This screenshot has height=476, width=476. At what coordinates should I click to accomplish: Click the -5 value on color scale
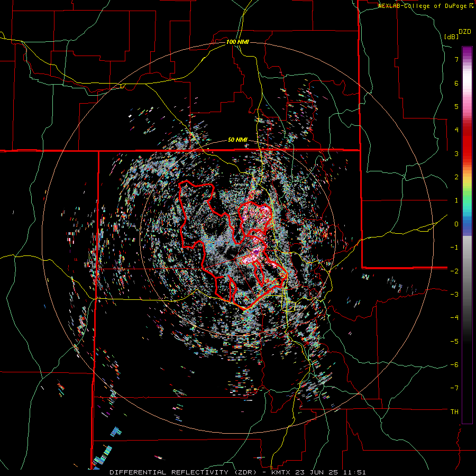click(x=454, y=341)
